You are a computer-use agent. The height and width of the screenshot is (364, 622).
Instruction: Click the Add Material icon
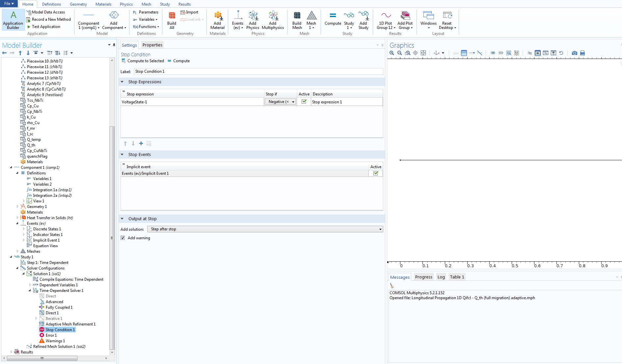tap(217, 20)
